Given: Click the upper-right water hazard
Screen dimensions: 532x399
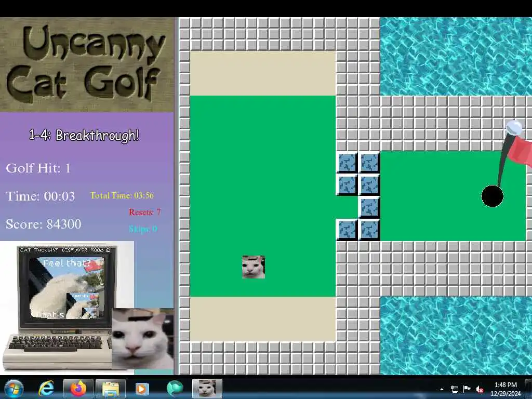Looking at the screenshot, I should click(456, 57).
